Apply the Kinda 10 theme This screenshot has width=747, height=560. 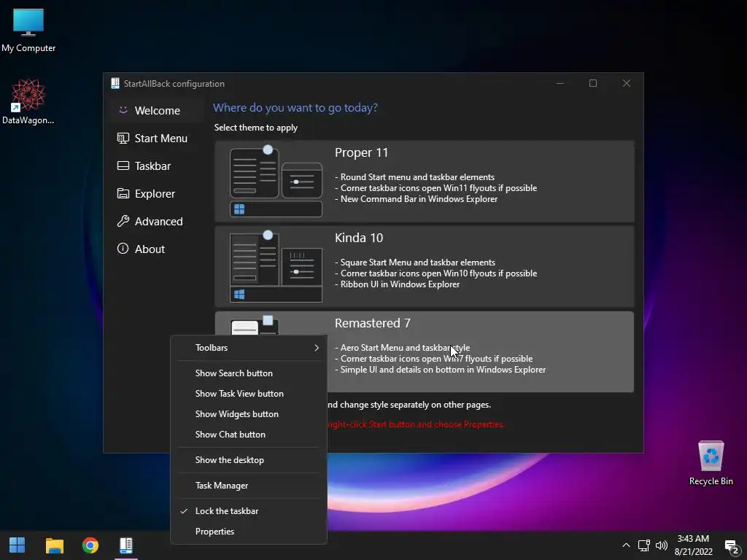424,267
